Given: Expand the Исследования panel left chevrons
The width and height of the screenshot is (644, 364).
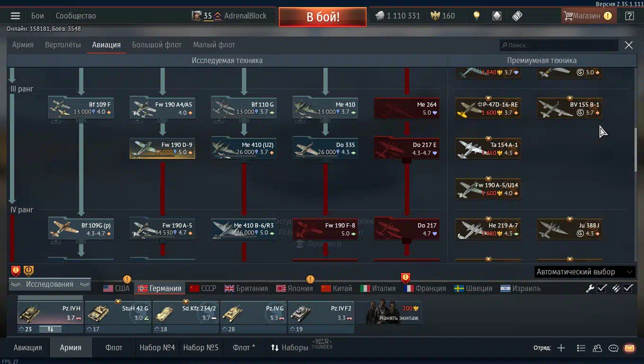Looking at the screenshot, I should pyautogui.click(x=15, y=284).
